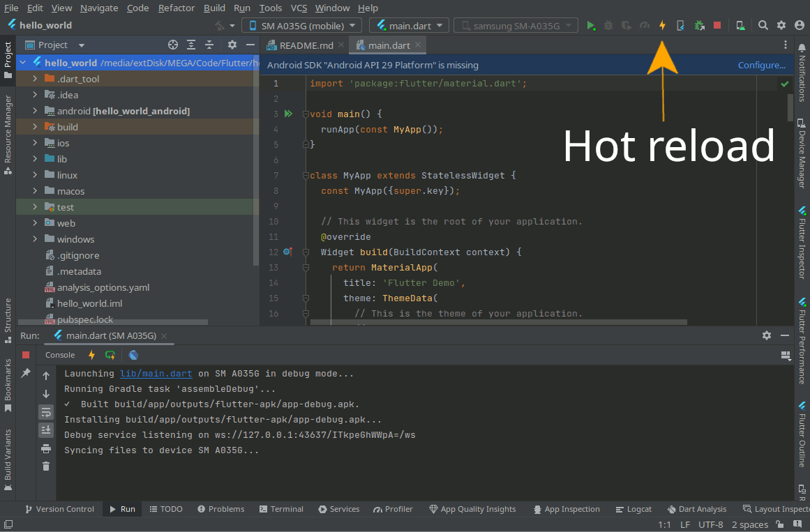This screenshot has width=810, height=532.
Task: Click override gutter icon on line 12
Action: tap(288, 252)
